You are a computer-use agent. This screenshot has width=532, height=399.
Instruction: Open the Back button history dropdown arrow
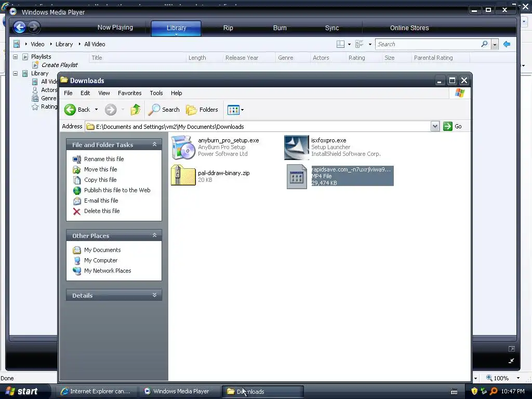coord(96,110)
